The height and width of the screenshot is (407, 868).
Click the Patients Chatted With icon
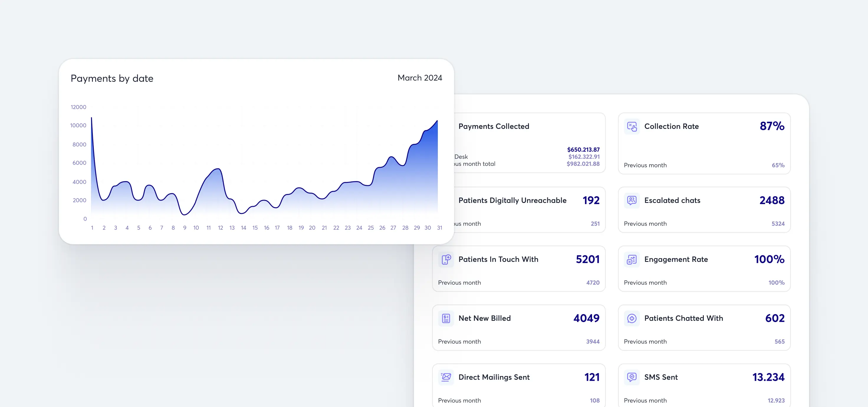(x=632, y=319)
